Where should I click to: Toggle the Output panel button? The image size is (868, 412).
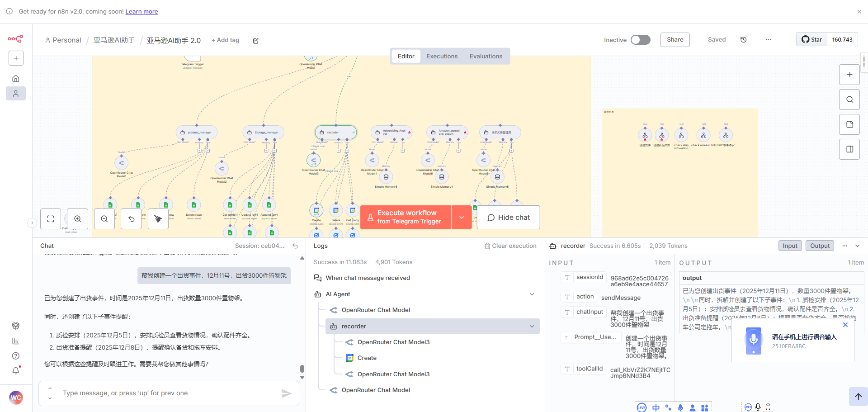click(x=820, y=246)
